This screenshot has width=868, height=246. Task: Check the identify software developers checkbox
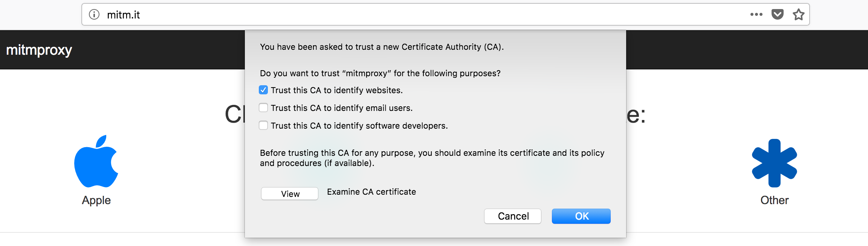(x=263, y=126)
